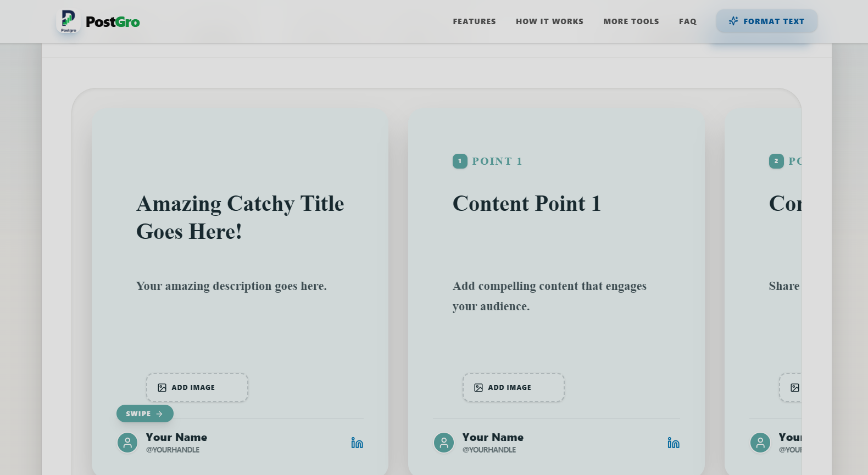Screen dimensions: 868x475
Task: Open the PostGro logo home link
Action: [98, 21]
